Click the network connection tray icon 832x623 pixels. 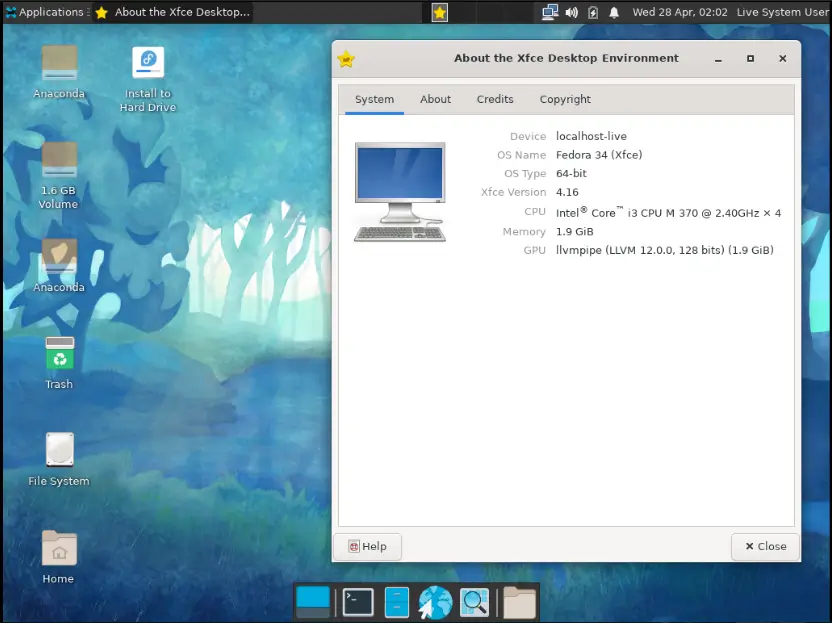(550, 12)
